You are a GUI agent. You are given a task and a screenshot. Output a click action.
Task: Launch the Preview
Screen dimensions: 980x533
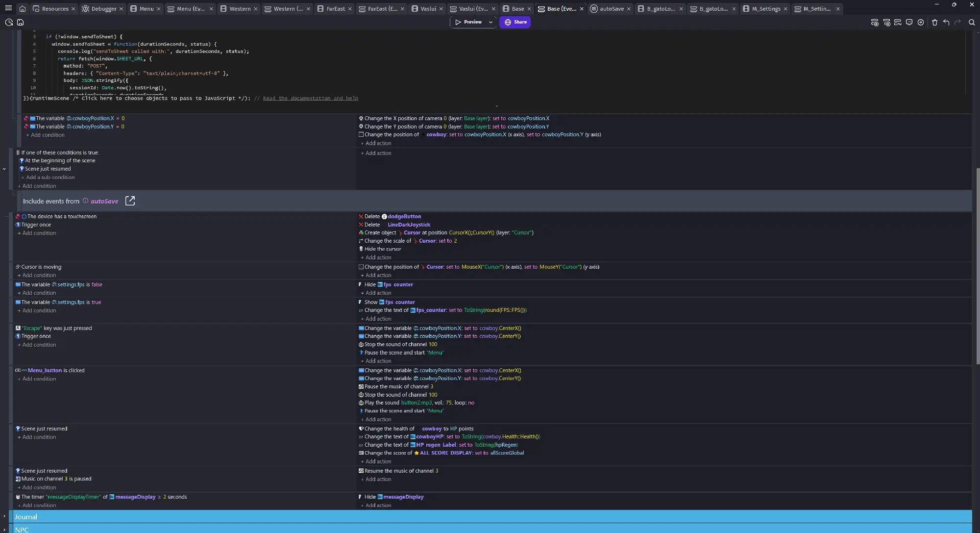[468, 22]
